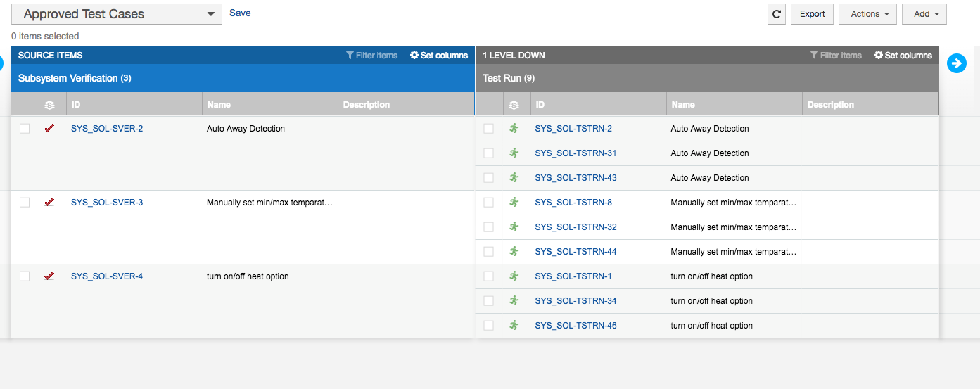Image resolution: width=980 pixels, height=389 pixels.
Task: Click green runner icon for SYS_SOL-TSTRN-46
Action: (514, 325)
